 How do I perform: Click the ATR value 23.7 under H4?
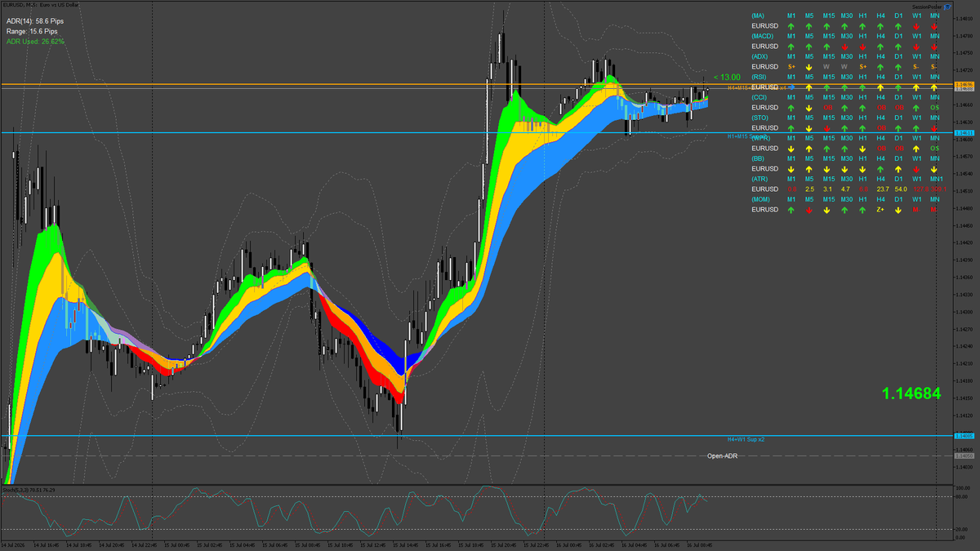(x=882, y=189)
